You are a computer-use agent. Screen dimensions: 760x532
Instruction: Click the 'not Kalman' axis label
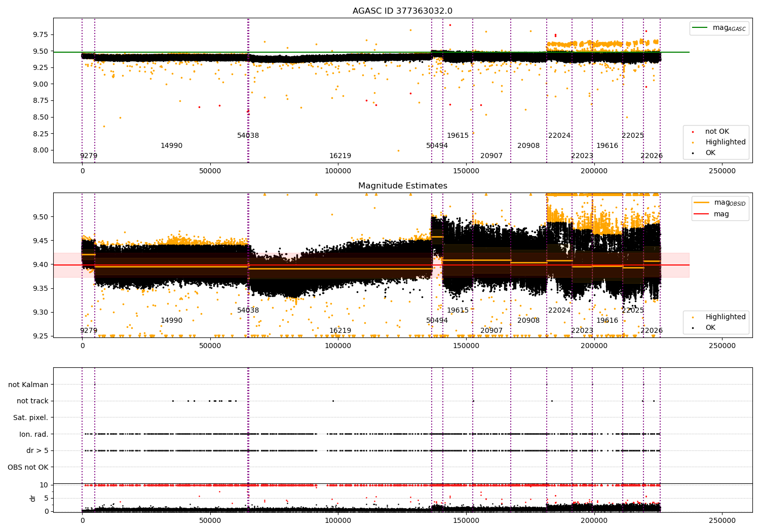coord(28,385)
